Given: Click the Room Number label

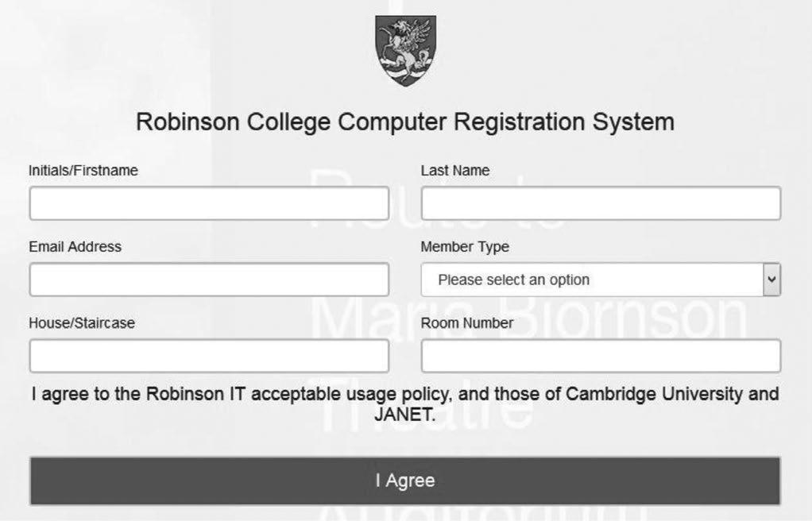Looking at the screenshot, I should pos(466,323).
